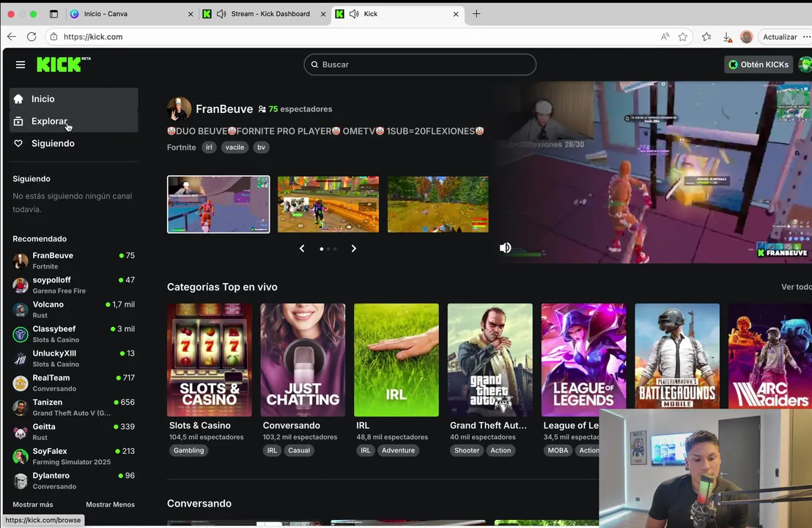This screenshot has height=528, width=812.
Task: Reload the page with refresh icon
Action: (x=32, y=37)
